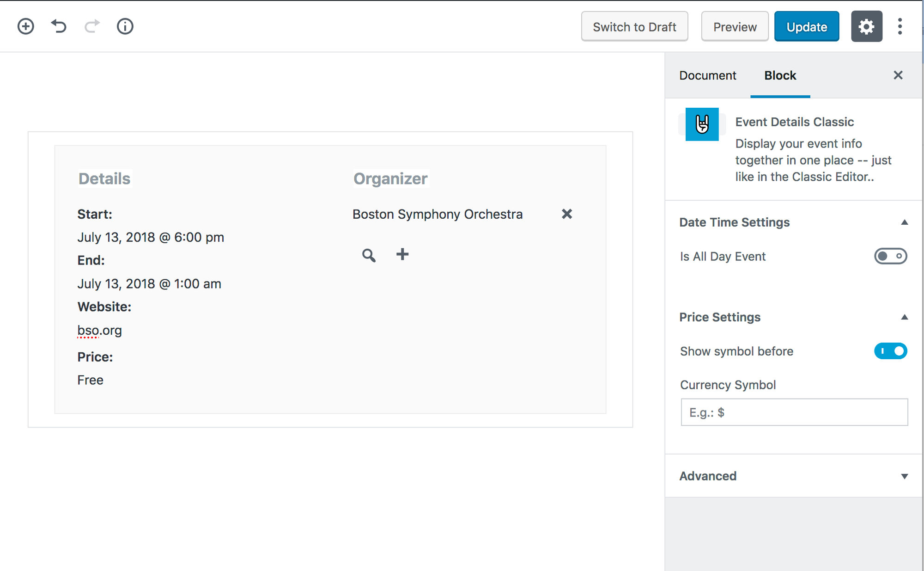Remove Boston Symphony Orchestra organizer

566,214
